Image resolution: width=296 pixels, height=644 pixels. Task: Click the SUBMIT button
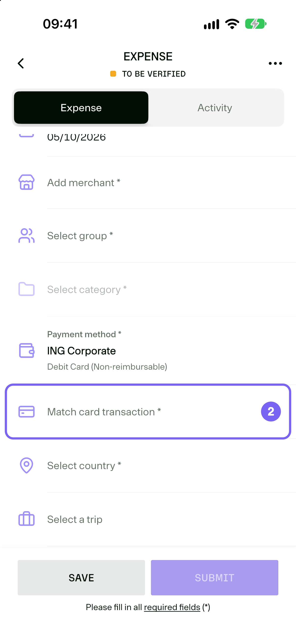215,578
